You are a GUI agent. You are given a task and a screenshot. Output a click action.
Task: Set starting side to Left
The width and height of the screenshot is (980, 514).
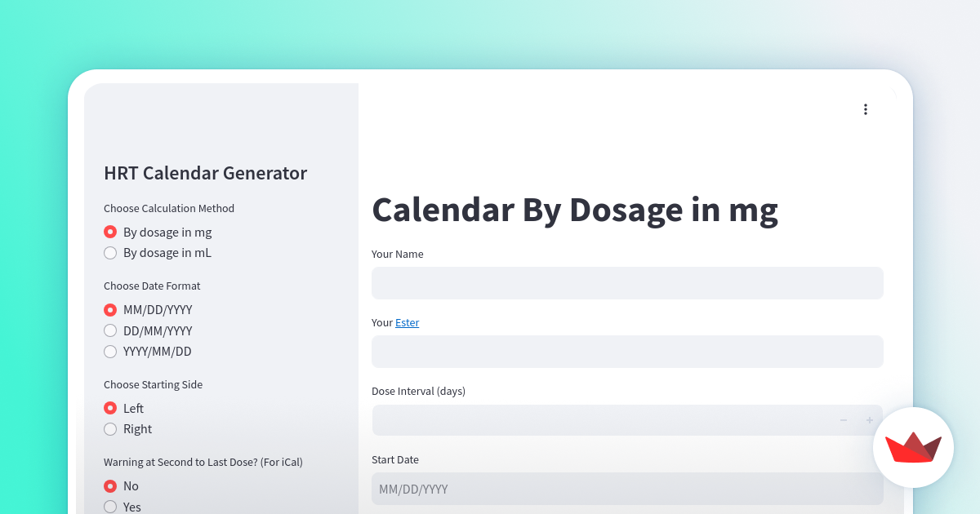pos(110,408)
